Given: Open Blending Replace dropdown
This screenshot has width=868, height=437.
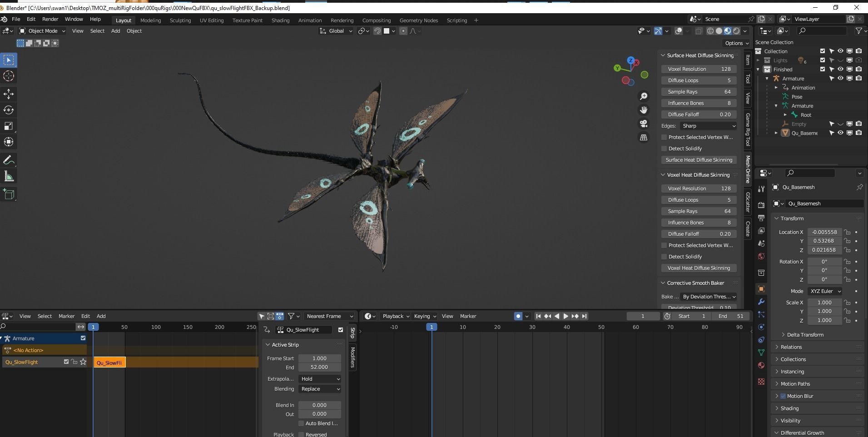Looking at the screenshot, I should 320,389.
